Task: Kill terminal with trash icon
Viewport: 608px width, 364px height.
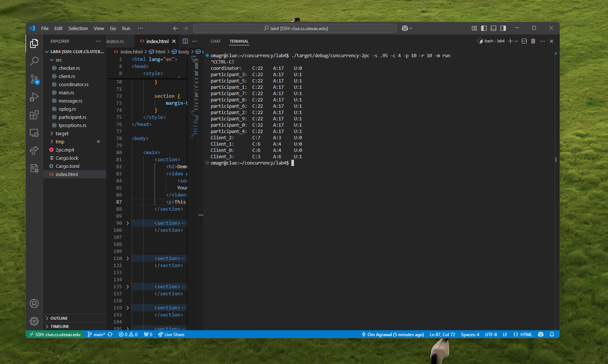Action: [x=533, y=41]
